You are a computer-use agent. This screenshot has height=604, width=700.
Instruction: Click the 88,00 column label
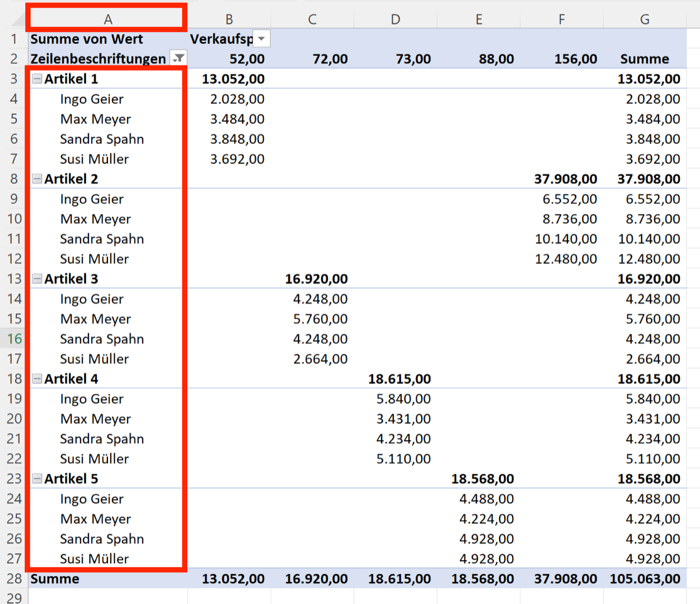(x=496, y=59)
